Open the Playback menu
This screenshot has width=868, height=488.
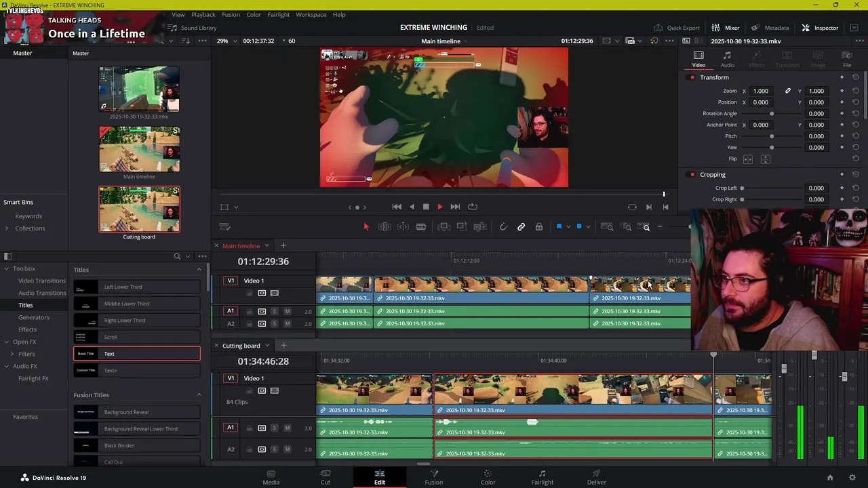click(203, 14)
